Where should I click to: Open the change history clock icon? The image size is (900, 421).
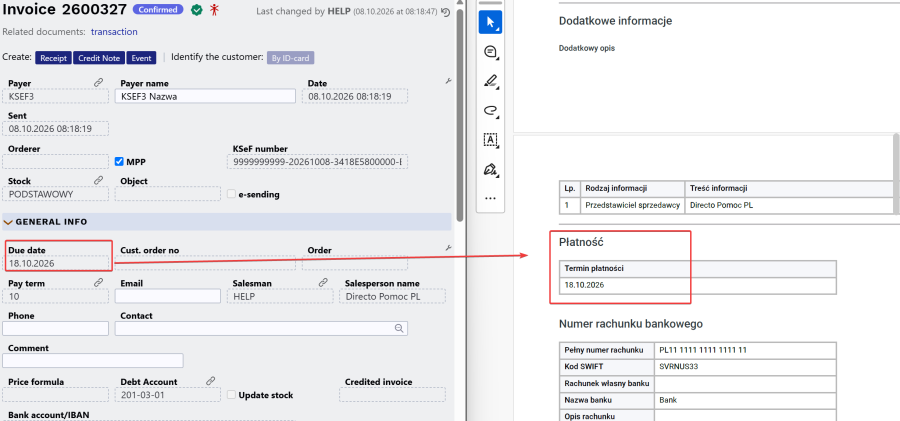tap(447, 11)
